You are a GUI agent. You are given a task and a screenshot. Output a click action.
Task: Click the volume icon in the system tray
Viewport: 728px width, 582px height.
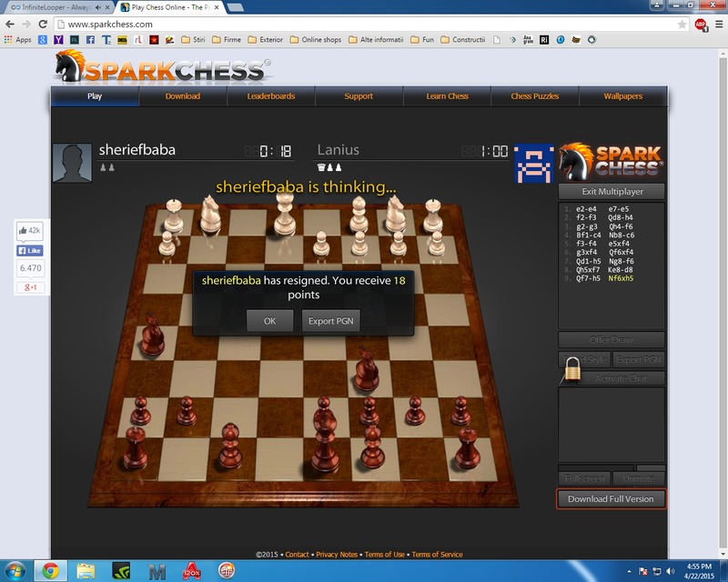671,571
